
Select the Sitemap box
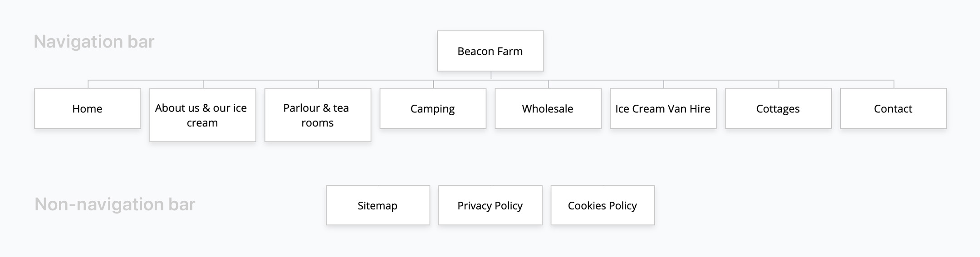(377, 205)
